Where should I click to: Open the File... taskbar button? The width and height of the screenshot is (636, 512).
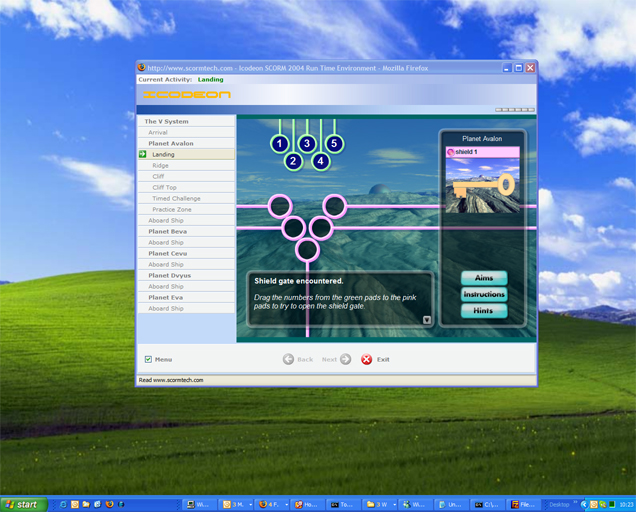coord(524,504)
